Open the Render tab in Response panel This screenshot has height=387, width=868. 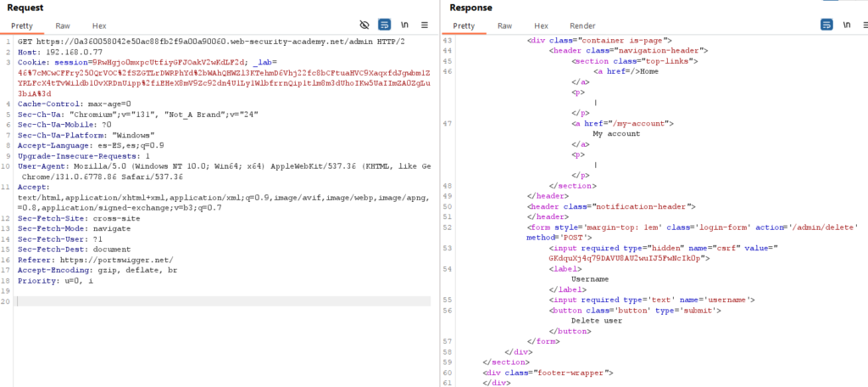click(582, 26)
